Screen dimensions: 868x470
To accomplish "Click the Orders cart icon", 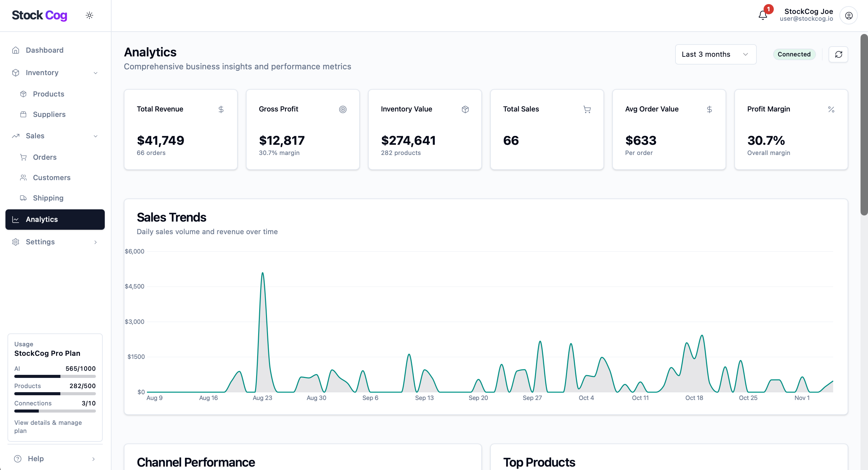I will (x=23, y=157).
